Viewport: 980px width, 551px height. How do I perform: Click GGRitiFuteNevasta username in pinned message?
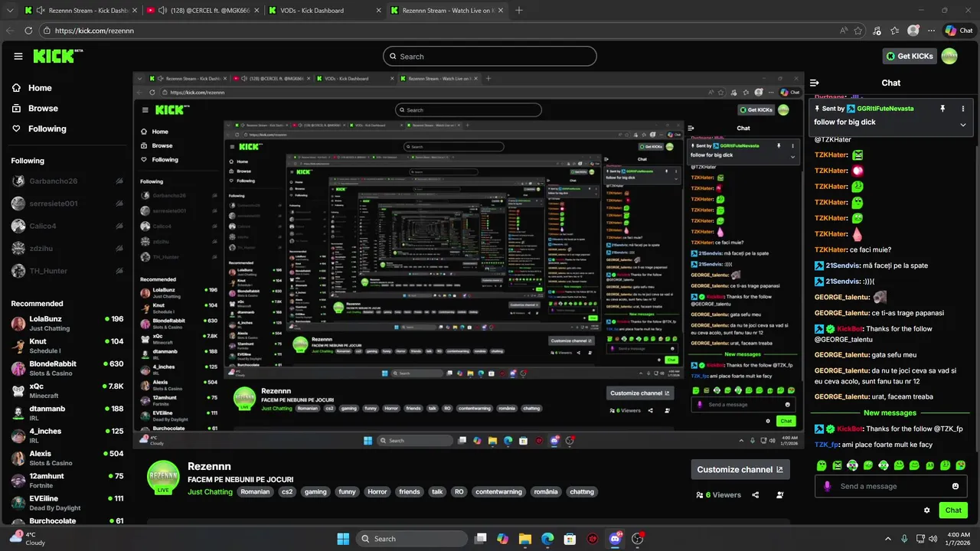tap(885, 109)
